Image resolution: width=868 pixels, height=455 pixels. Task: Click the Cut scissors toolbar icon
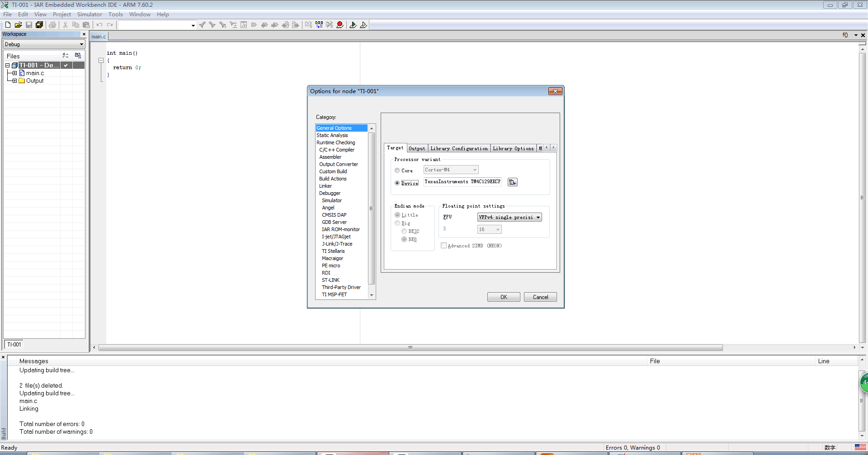[x=66, y=25]
